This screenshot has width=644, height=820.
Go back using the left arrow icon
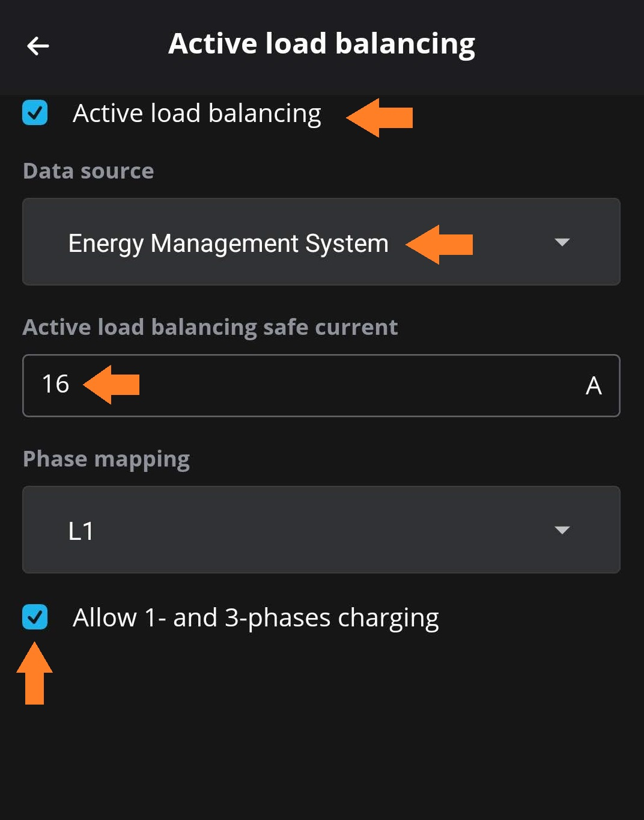pyautogui.click(x=38, y=46)
